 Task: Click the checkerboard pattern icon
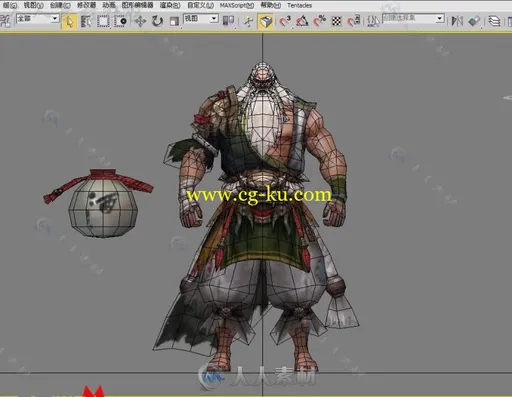pos(337,21)
